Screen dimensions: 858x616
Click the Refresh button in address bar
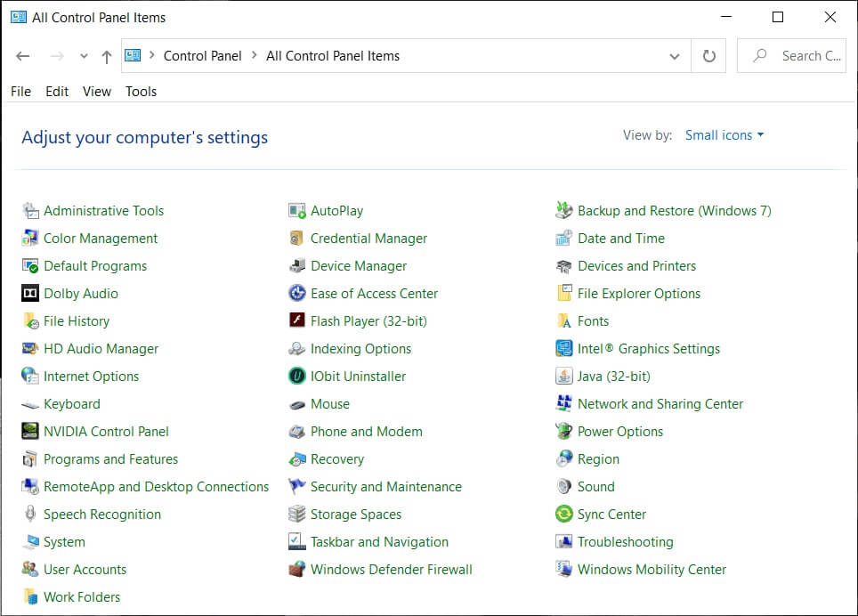(708, 56)
